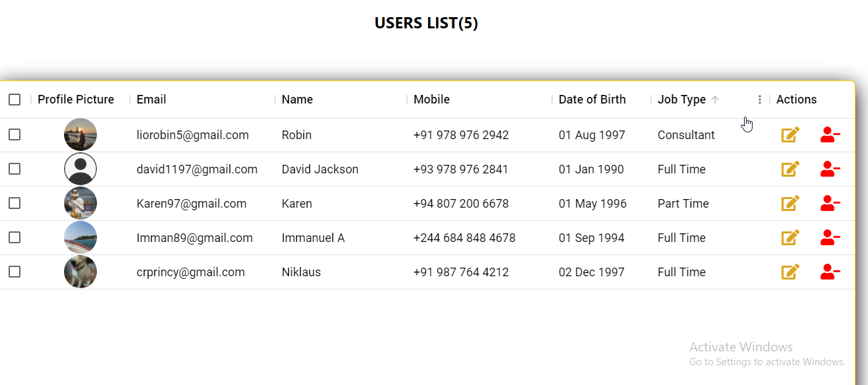The width and height of the screenshot is (868, 385).
Task: Select the checkbox for the Karen row
Action: click(x=15, y=203)
